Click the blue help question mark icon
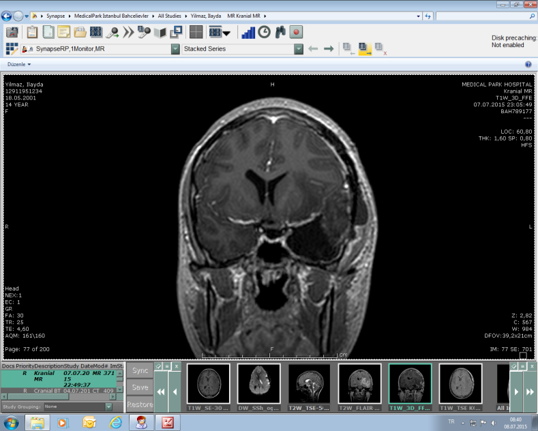 528,64
